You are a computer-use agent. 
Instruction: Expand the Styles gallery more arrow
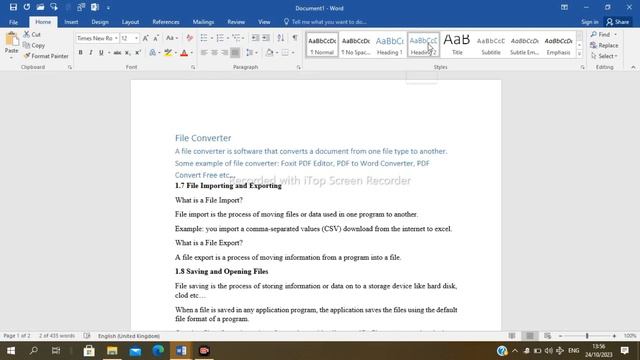579,53
